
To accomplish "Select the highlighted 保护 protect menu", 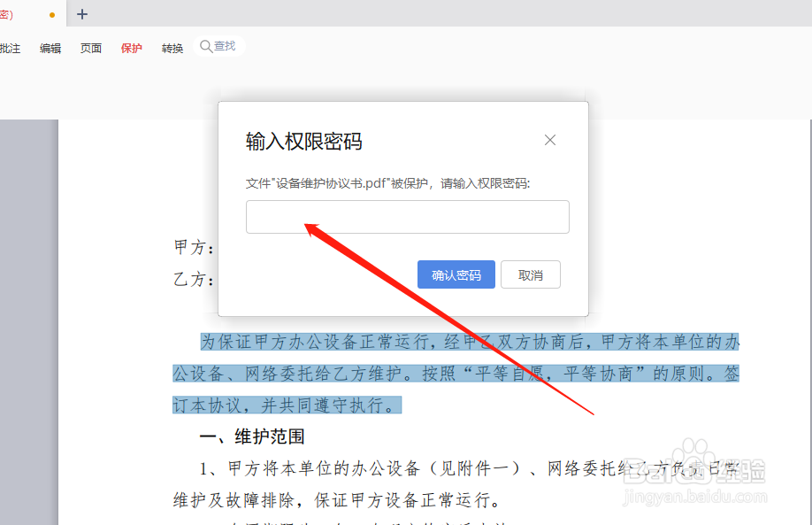I will [x=131, y=49].
